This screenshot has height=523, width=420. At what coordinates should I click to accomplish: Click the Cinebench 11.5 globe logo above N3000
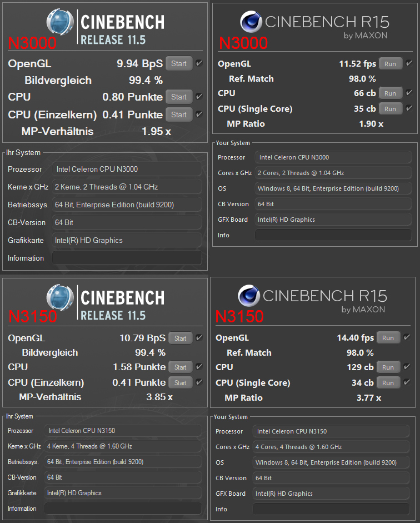60,22
